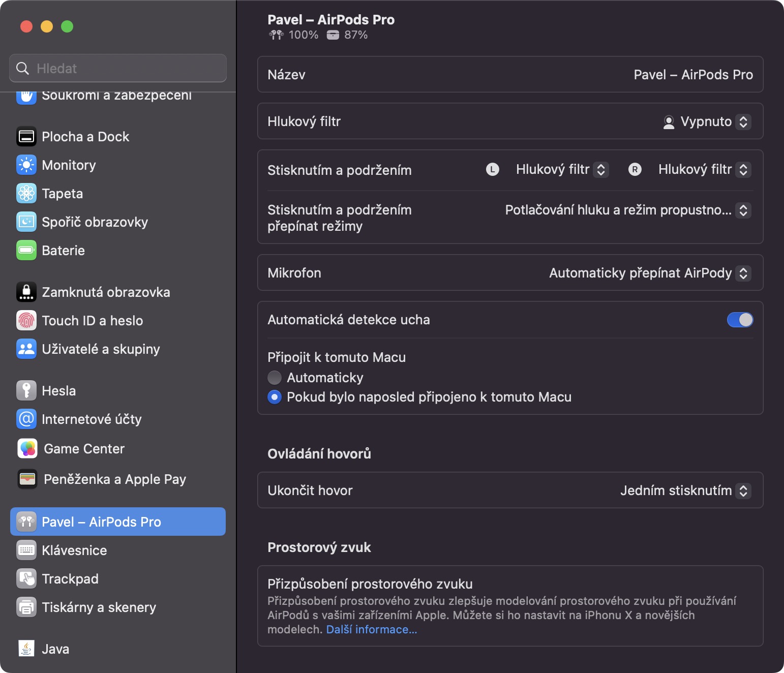Select the Automaticky radio button

275,378
